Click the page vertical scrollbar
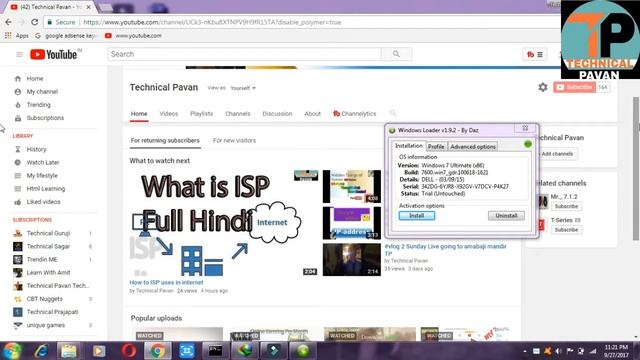The height and width of the screenshot is (360, 640). tap(636, 169)
